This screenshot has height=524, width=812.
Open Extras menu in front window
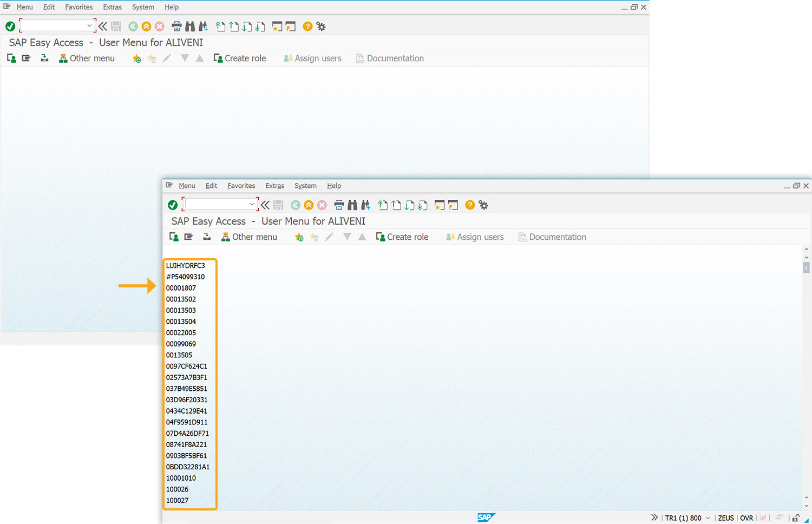[x=275, y=186]
